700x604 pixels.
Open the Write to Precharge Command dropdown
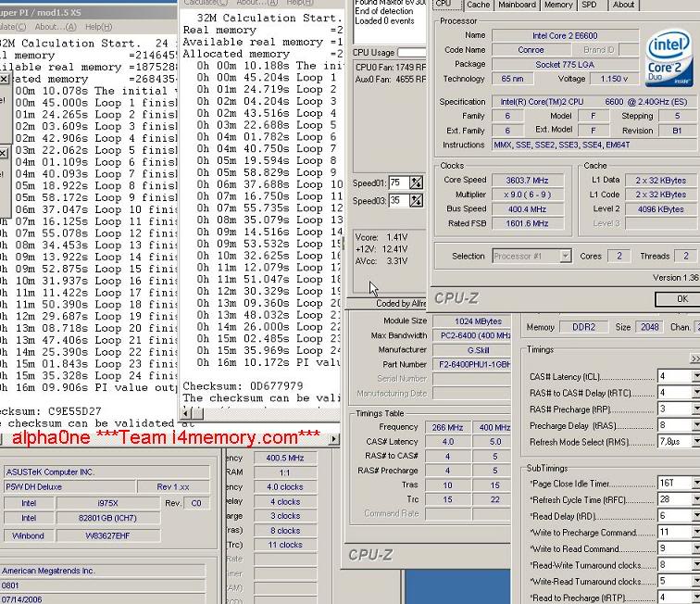pos(695,532)
